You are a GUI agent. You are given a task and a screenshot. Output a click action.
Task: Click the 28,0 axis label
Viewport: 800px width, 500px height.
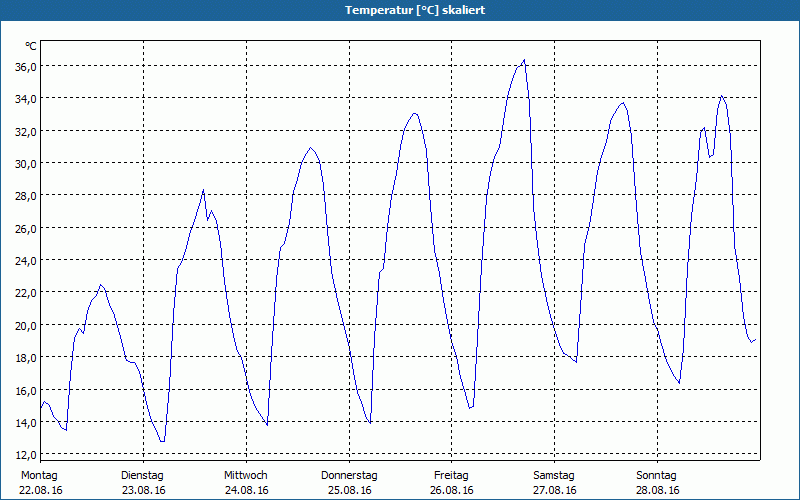26,196
